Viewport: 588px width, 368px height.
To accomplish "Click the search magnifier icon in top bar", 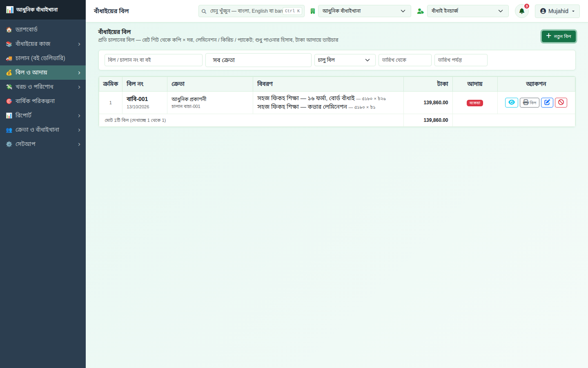I will click(204, 11).
